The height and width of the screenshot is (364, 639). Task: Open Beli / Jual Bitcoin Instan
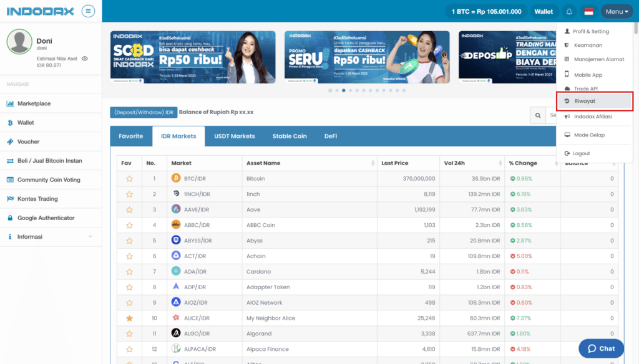click(x=51, y=160)
